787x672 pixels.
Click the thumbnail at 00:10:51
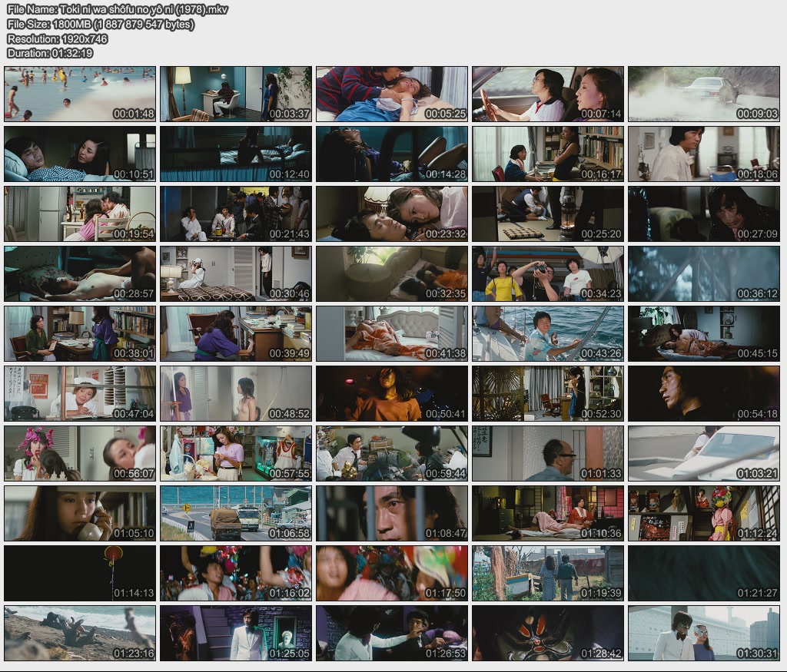[x=80, y=154]
